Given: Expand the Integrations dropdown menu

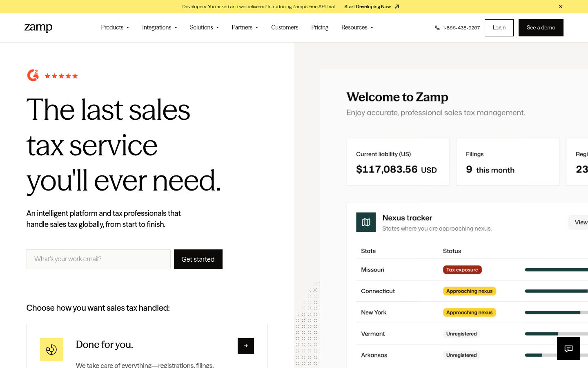Looking at the screenshot, I should coord(160,27).
